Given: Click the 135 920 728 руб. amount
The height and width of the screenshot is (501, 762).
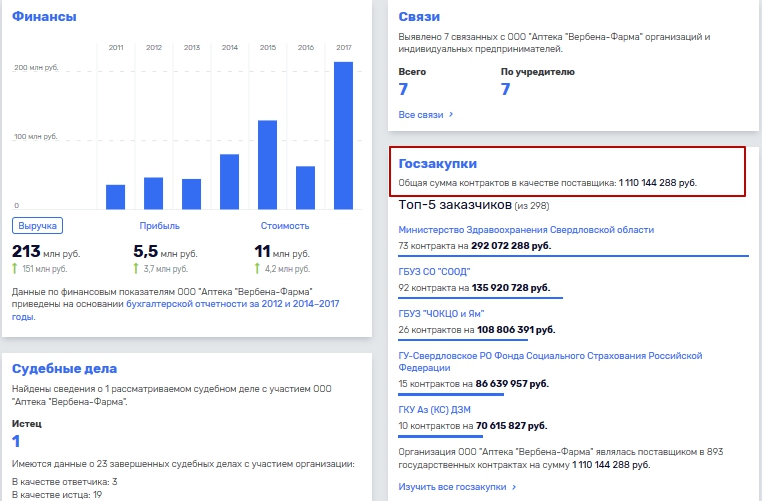Looking at the screenshot, I should click(511, 288).
